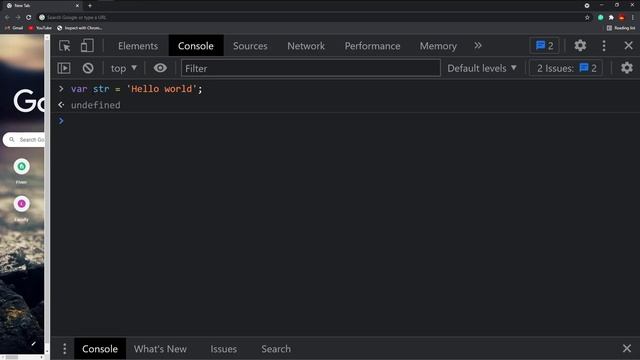The image size is (640, 360).
Task: Open a new browser tab
Action: pos(90,5)
